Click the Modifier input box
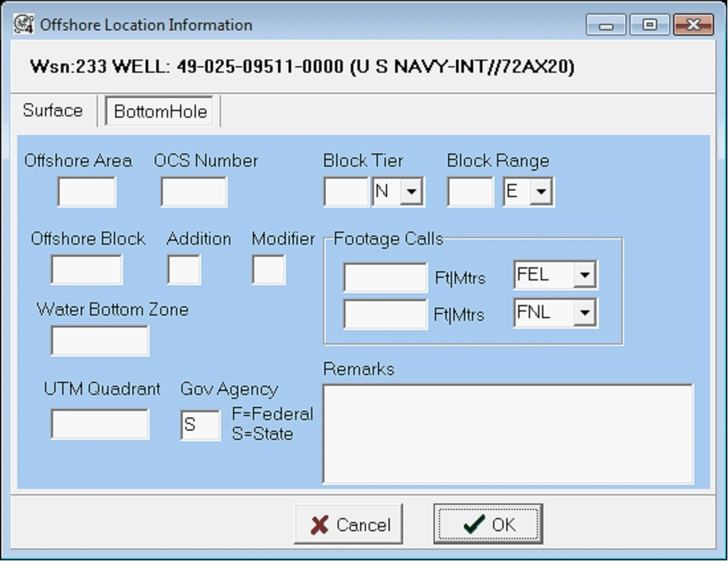Screen dimensions: 728x561 click(269, 270)
